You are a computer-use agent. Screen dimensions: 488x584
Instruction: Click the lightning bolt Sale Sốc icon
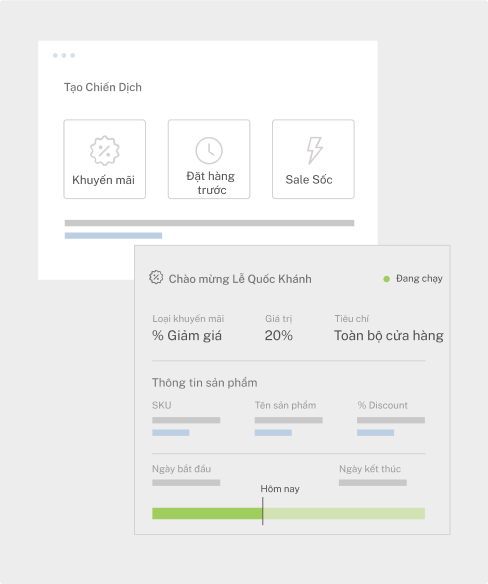pos(314,150)
